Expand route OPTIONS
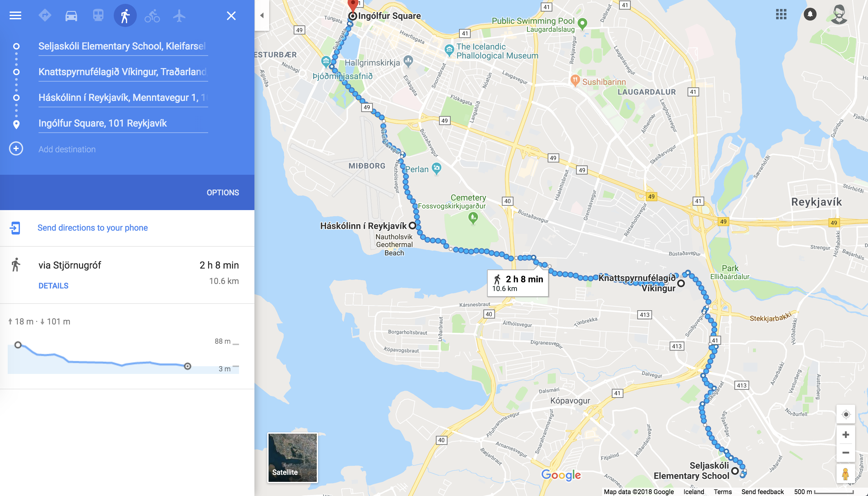The image size is (868, 496). click(x=223, y=192)
